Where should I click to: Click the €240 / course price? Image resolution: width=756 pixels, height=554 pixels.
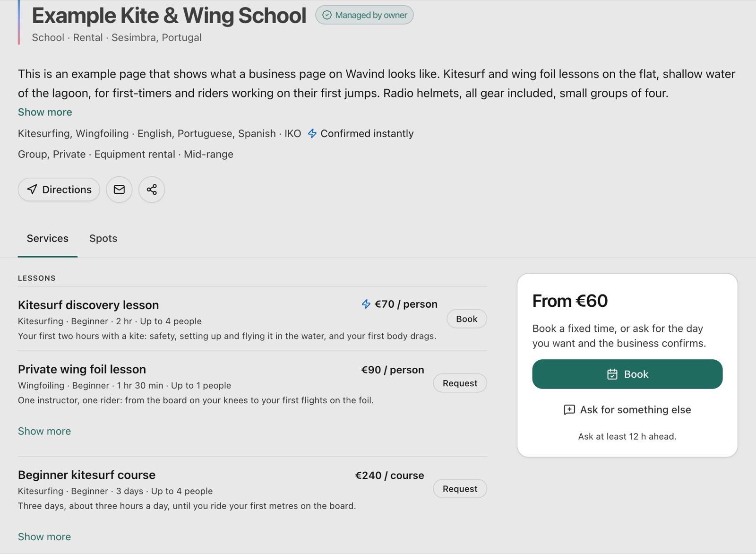tap(390, 476)
